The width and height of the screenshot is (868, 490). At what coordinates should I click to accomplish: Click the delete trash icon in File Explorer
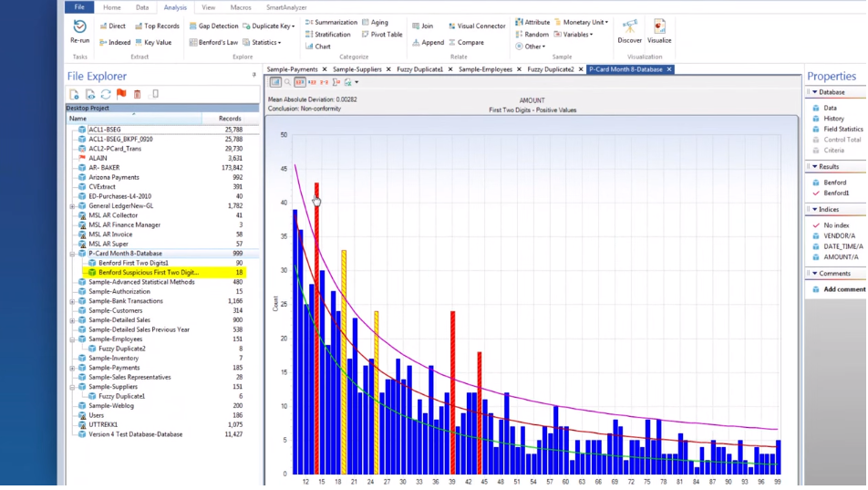(138, 94)
